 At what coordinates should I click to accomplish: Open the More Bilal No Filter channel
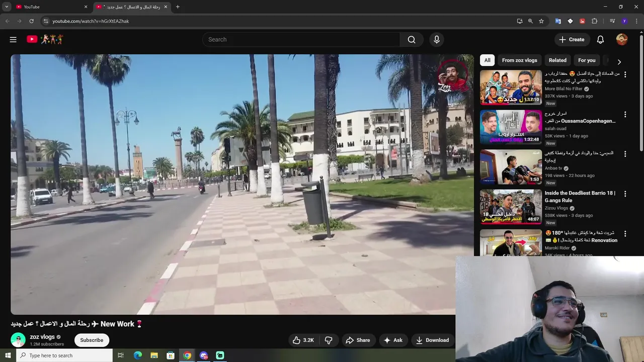click(x=563, y=88)
